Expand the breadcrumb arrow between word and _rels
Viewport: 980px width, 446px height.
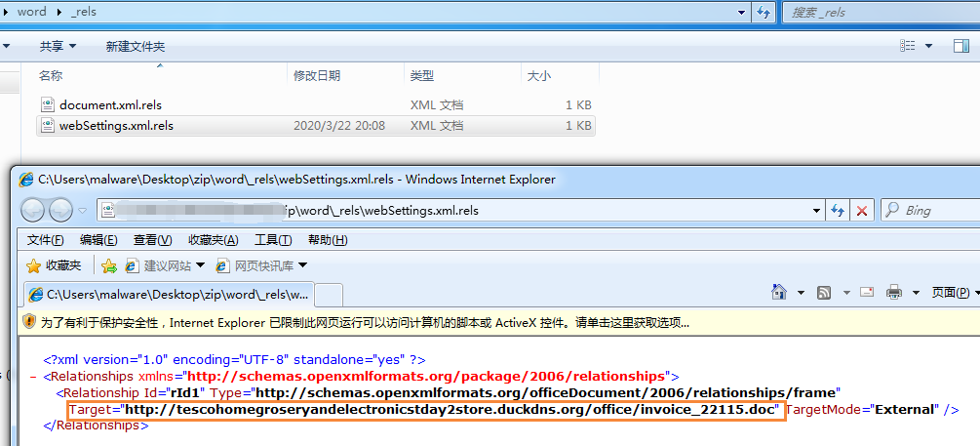[60, 12]
